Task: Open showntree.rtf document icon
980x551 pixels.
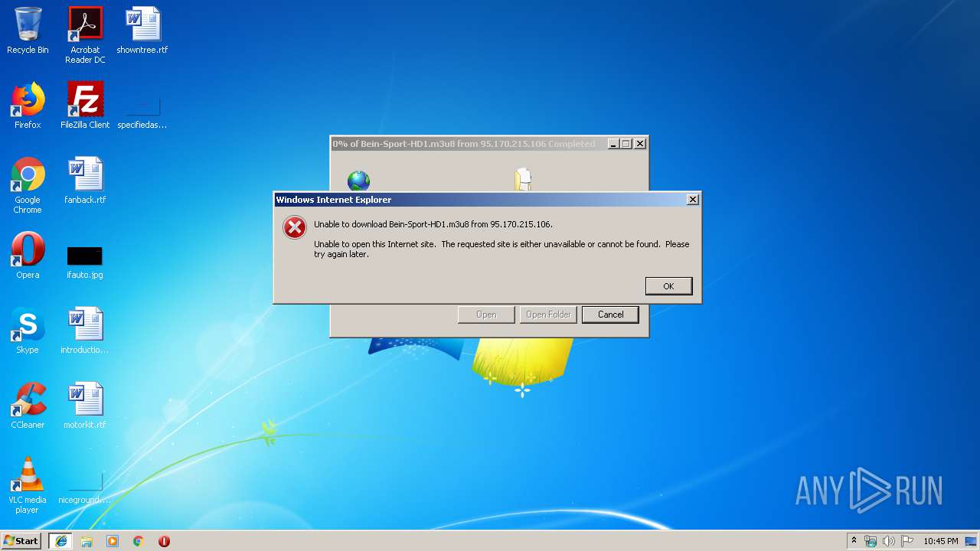Action: point(142,31)
